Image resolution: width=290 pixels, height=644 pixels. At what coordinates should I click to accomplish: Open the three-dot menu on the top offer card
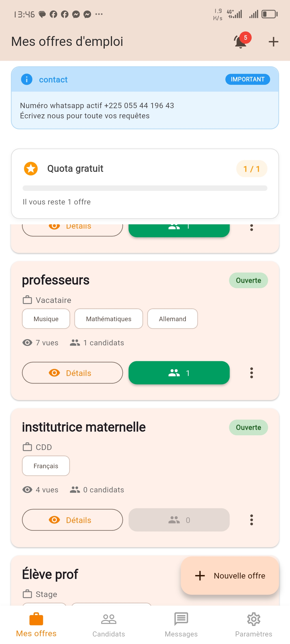coord(252,228)
